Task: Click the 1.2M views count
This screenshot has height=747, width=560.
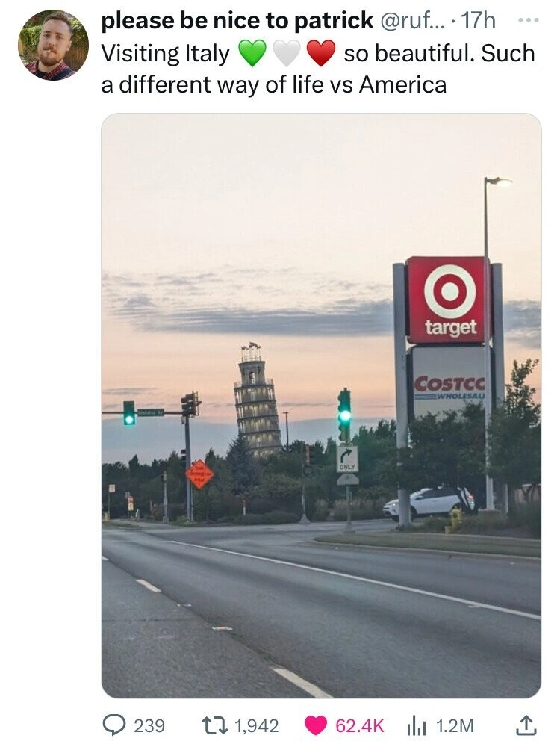Action: (x=455, y=725)
